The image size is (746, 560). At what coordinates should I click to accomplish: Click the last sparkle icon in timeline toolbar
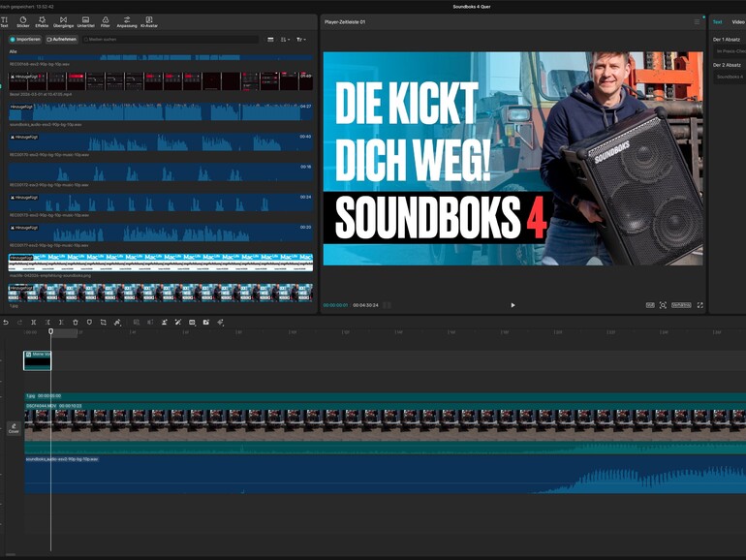point(220,322)
